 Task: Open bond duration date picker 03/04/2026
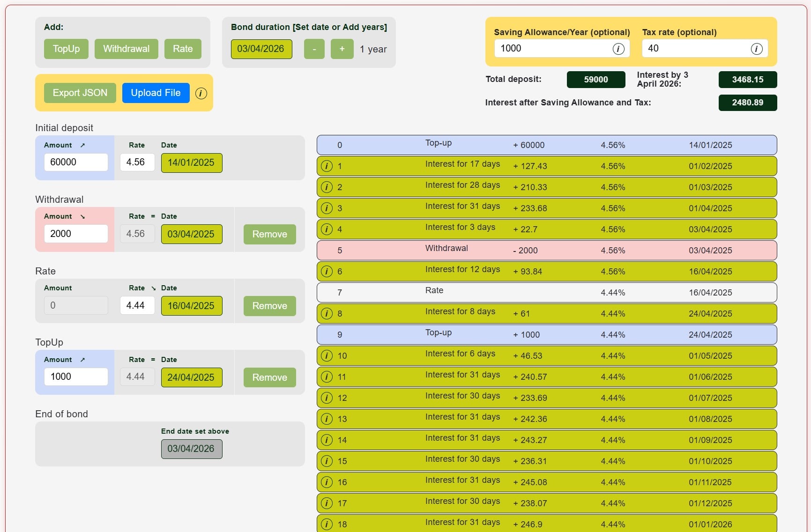point(261,49)
